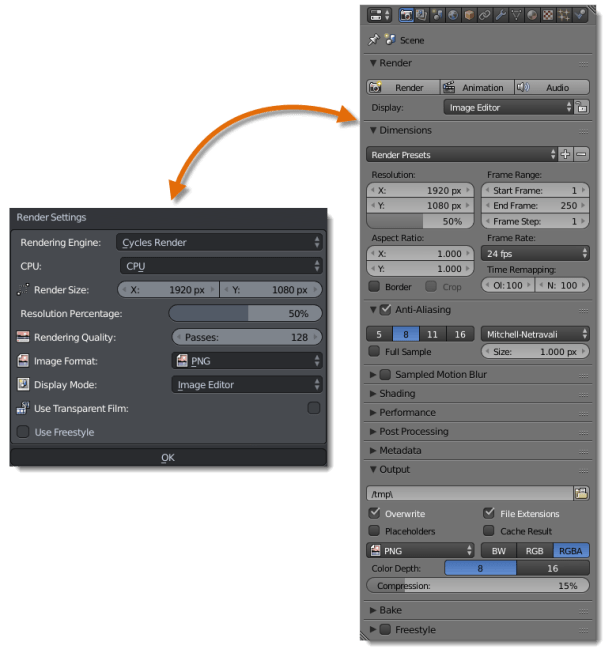Open the PNG file format dropdown in Output panel

point(420,550)
